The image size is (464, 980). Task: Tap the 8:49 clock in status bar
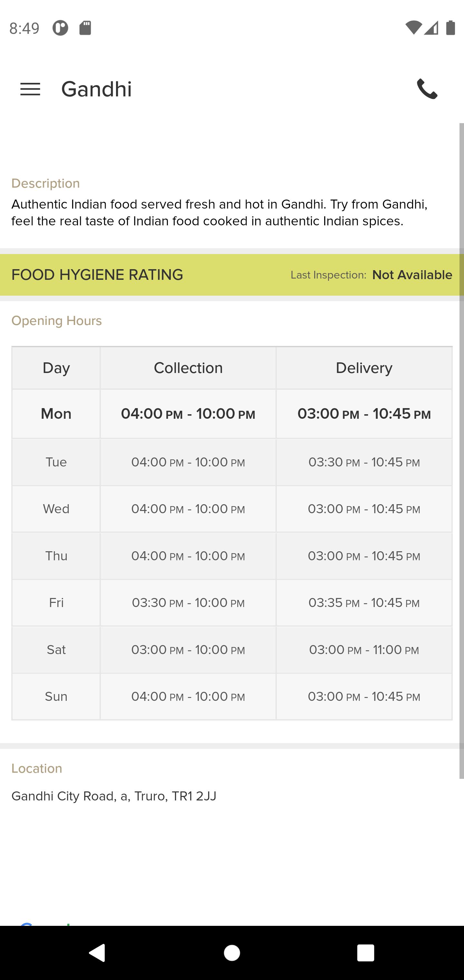[x=24, y=28]
